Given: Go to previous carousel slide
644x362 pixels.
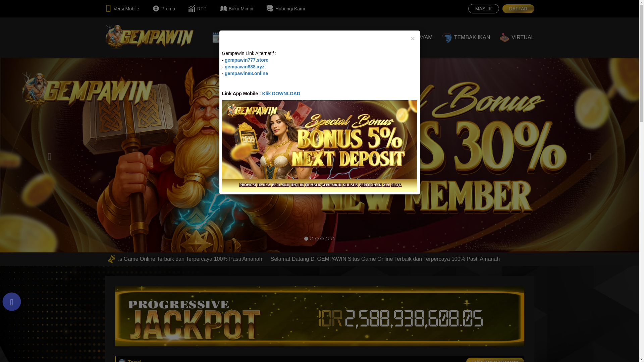Looking at the screenshot, I should pyautogui.click(x=50, y=157).
